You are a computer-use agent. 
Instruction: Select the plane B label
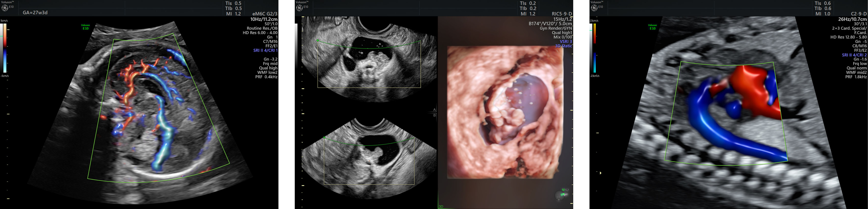[434, 115]
